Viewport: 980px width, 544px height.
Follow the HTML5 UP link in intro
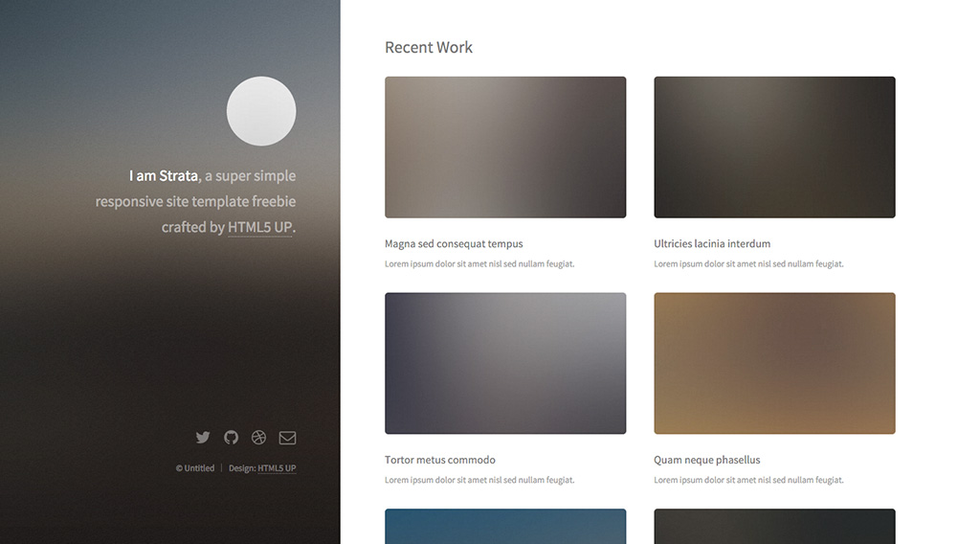pyautogui.click(x=260, y=227)
